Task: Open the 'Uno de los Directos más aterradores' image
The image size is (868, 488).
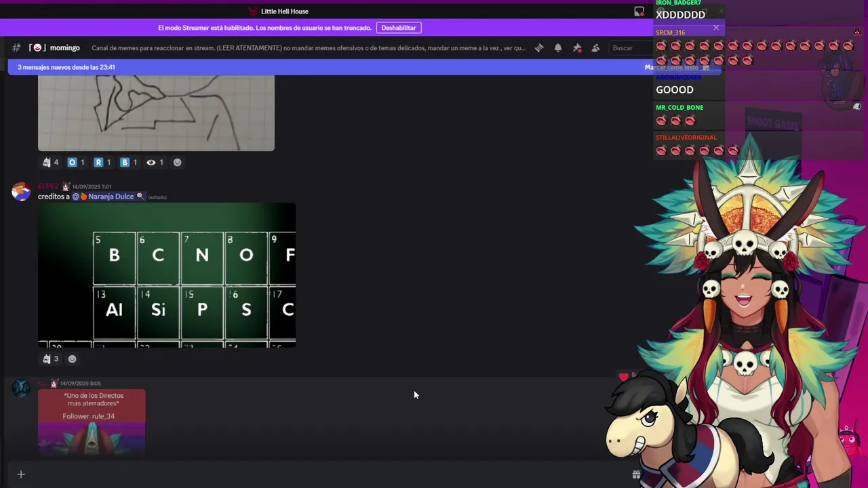Action: [x=92, y=422]
